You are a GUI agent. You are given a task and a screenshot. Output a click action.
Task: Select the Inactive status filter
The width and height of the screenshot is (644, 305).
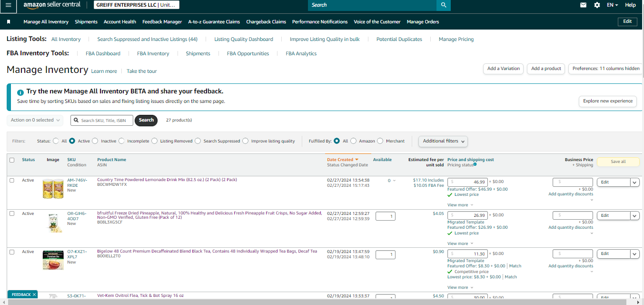coord(95,141)
